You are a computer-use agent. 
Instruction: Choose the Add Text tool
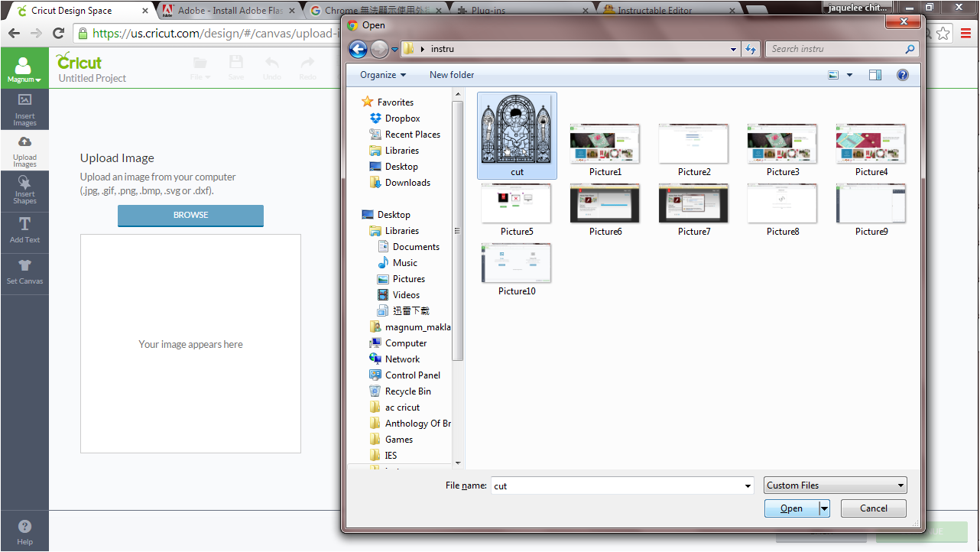(x=24, y=230)
